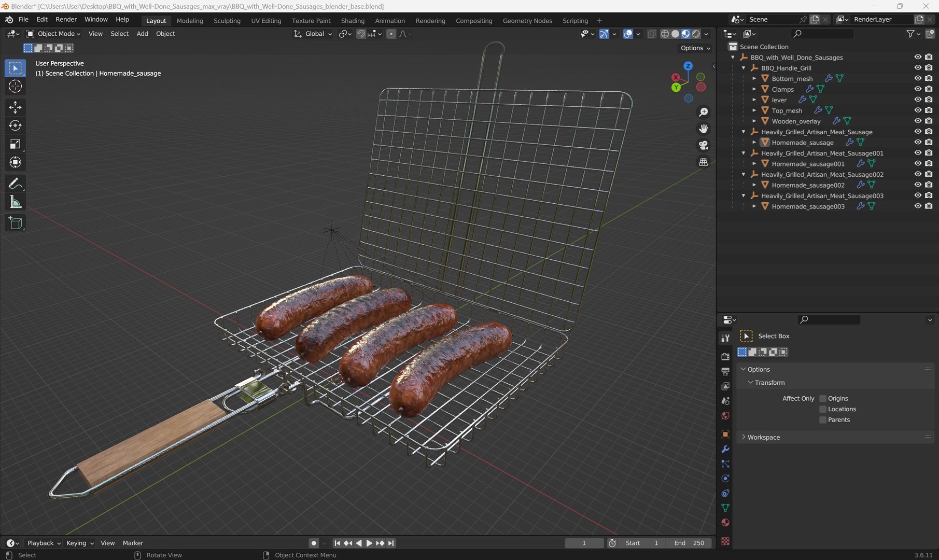Select Homemade_sausage001 in the outliner
Image resolution: width=939 pixels, height=560 pixels.
(808, 164)
